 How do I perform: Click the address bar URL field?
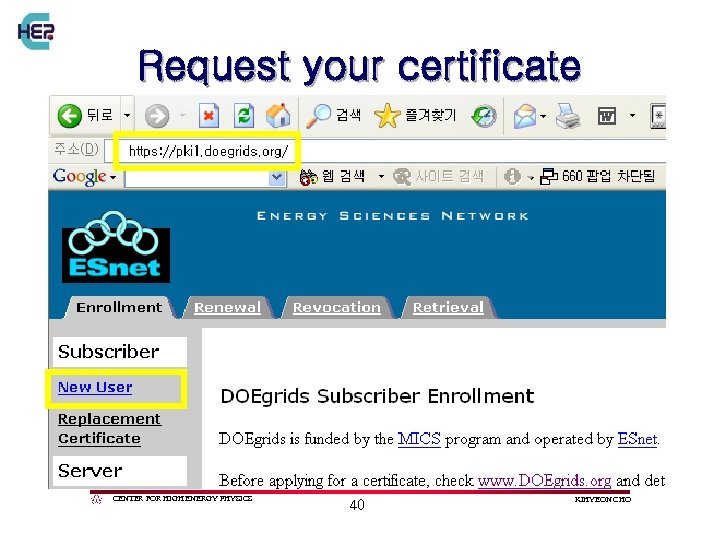386,151
